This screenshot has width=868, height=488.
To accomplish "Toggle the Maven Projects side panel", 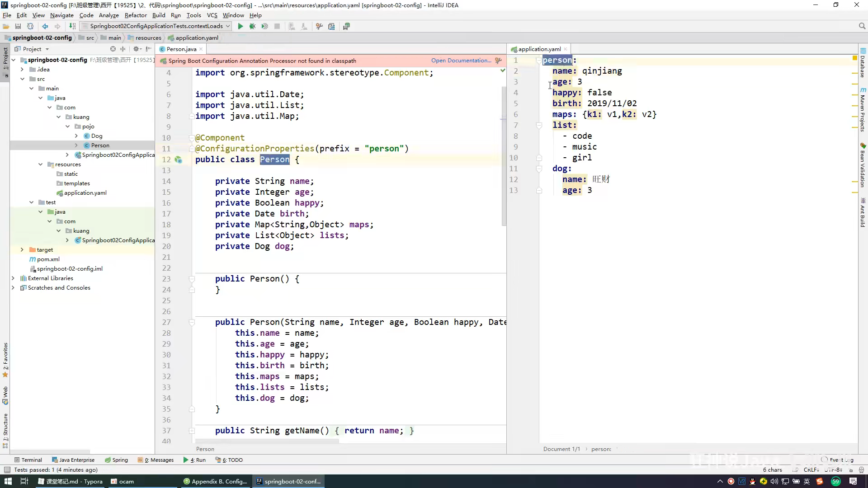I will pos(863,111).
